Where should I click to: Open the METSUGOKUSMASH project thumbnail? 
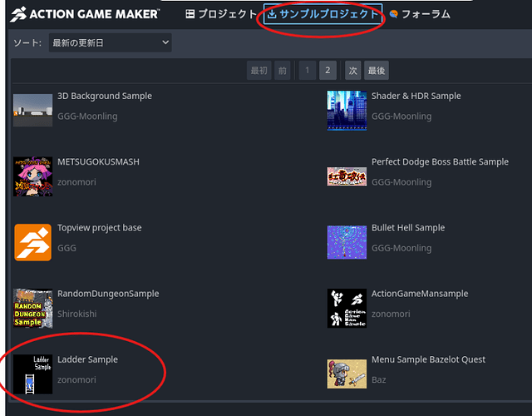pos(33,176)
